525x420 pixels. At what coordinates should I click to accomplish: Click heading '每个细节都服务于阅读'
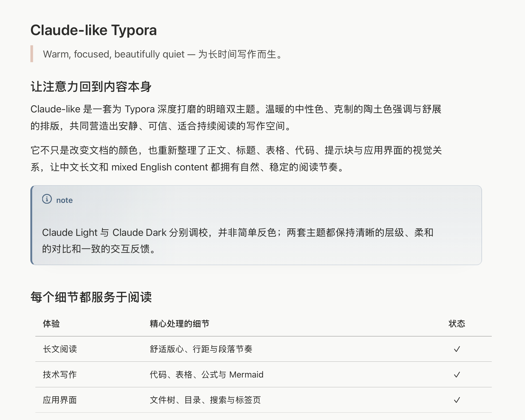(91, 297)
